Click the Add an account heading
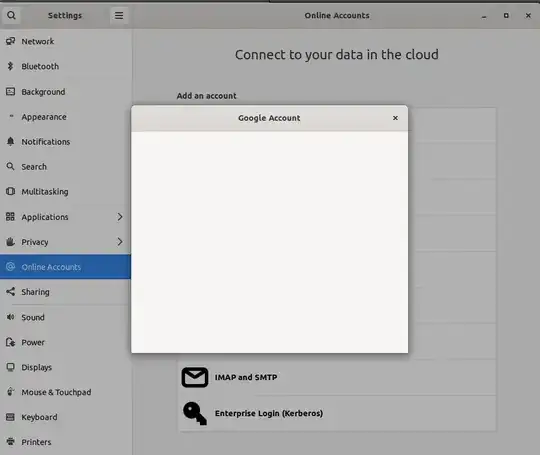The image size is (540, 455). click(206, 96)
